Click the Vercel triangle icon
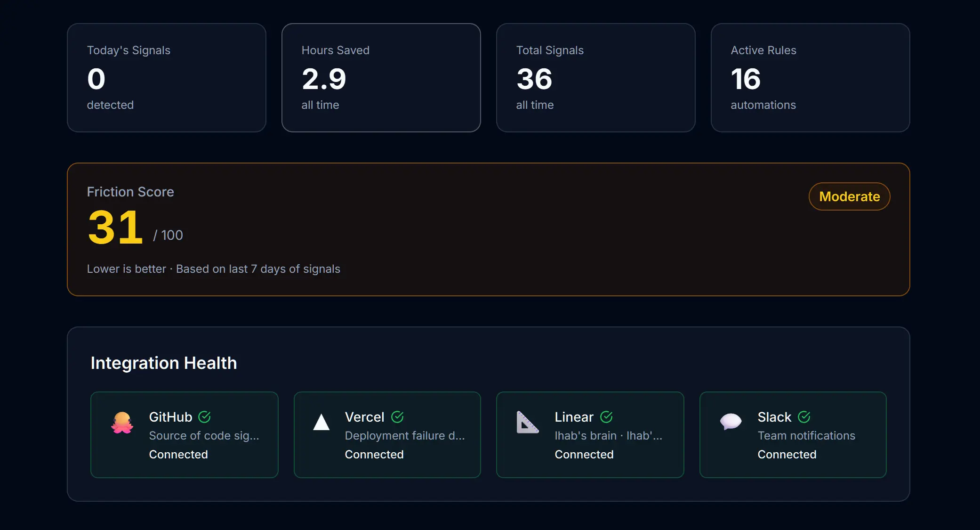The width and height of the screenshot is (980, 530). tap(321, 422)
